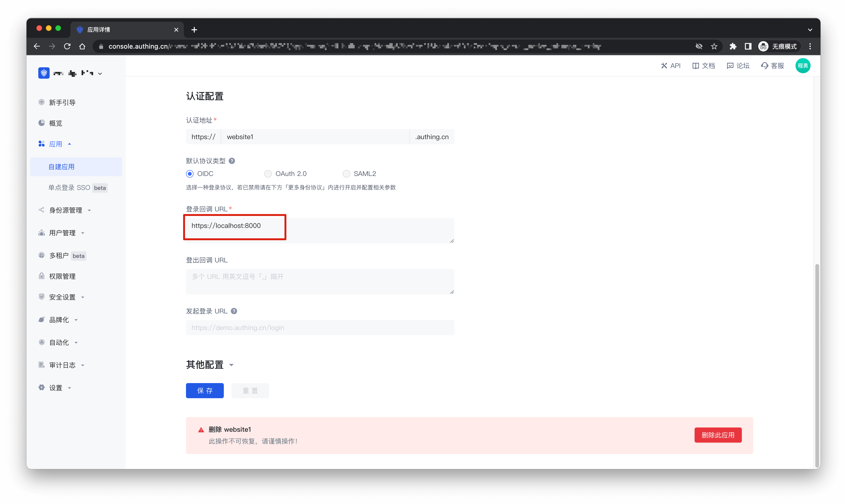Click the browser bookmark star icon
This screenshot has width=847, height=504.
[x=714, y=47]
